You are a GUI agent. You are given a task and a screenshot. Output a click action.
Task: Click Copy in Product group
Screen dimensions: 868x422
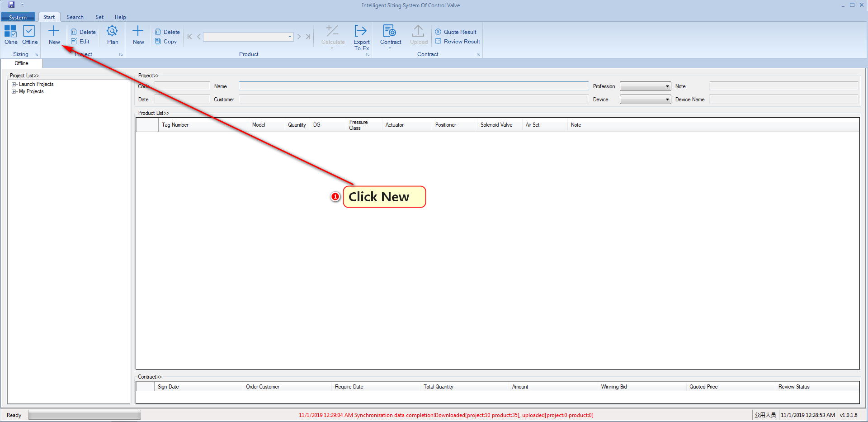(166, 42)
